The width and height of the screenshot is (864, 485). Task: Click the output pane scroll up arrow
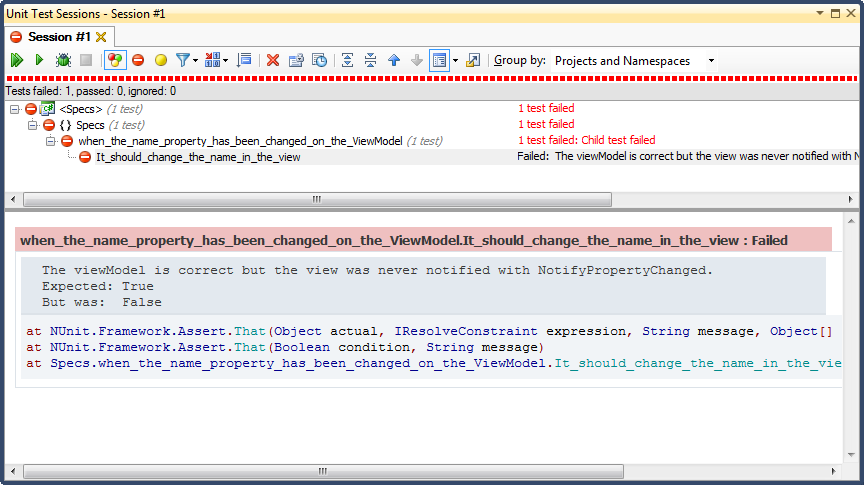click(851, 221)
